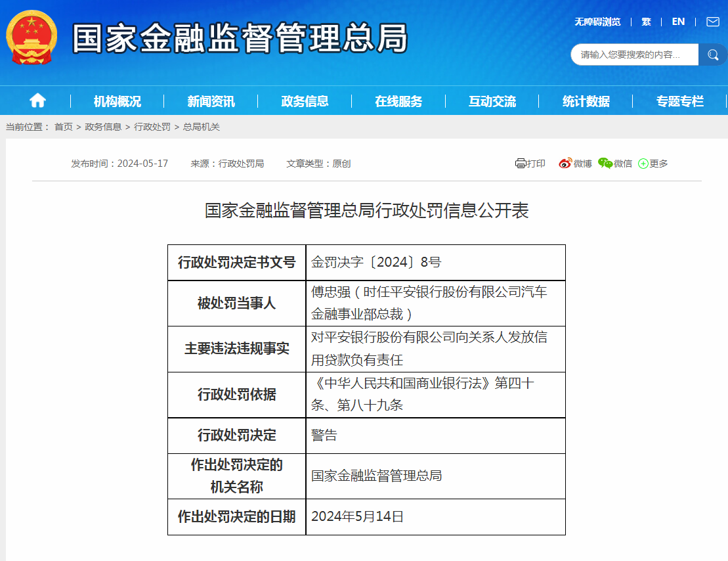
Task: Click penalty decision cell 警告
Action: (x=435, y=436)
